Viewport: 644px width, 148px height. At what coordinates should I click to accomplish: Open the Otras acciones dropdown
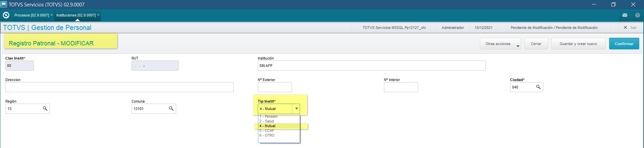click(500, 44)
